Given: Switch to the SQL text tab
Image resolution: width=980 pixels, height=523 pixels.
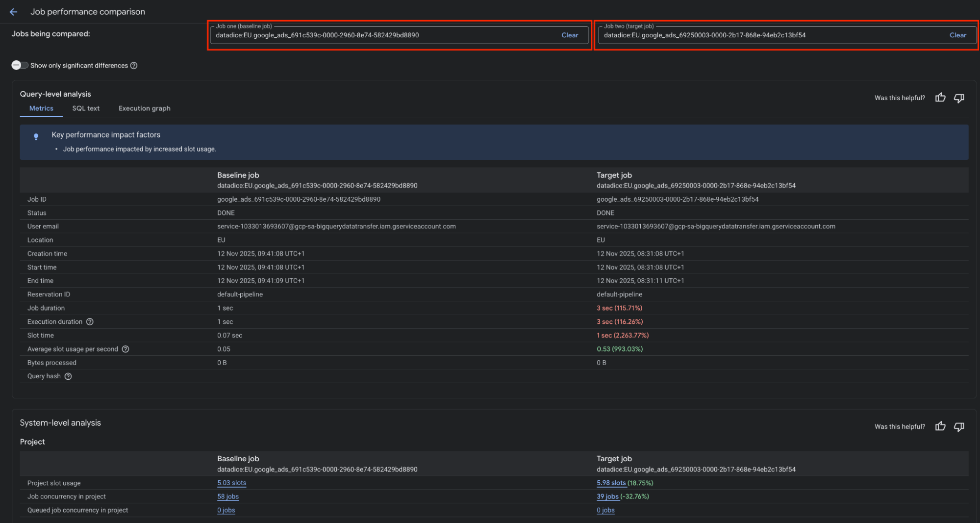Looking at the screenshot, I should pos(86,108).
